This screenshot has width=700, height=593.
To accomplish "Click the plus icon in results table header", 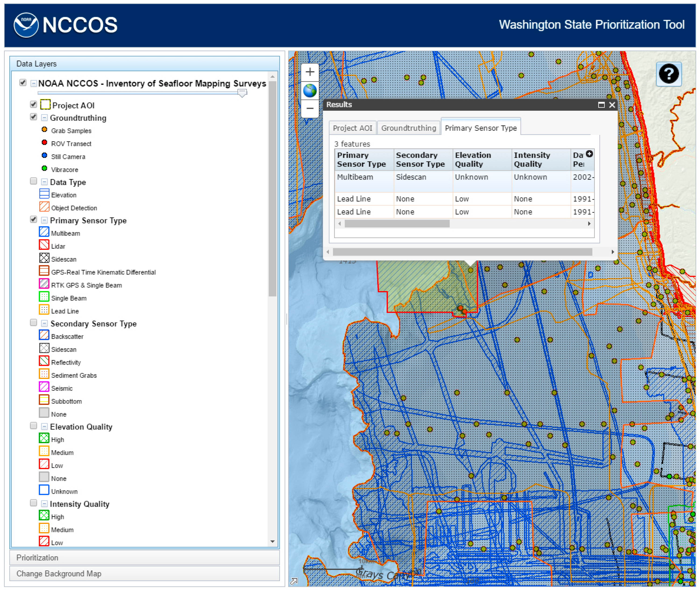I will point(589,154).
